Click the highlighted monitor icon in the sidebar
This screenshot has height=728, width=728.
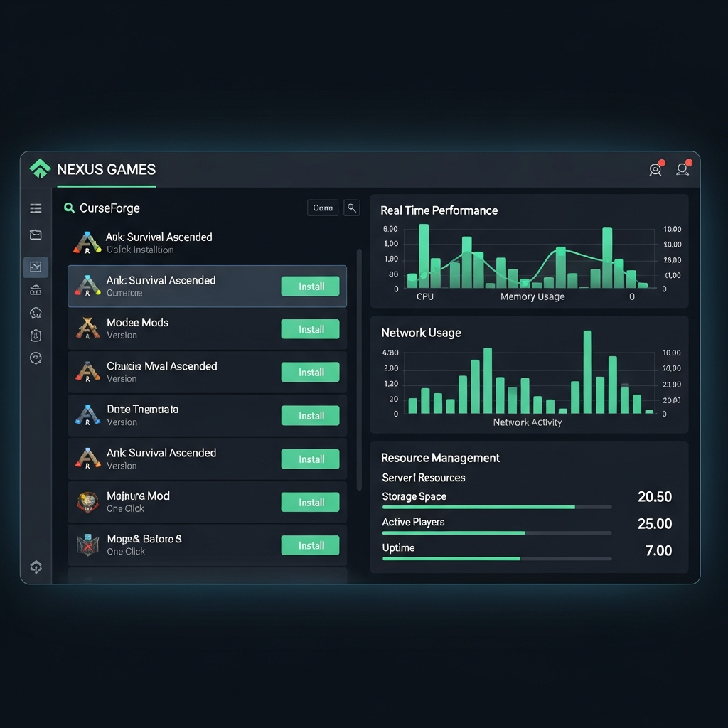click(x=36, y=267)
